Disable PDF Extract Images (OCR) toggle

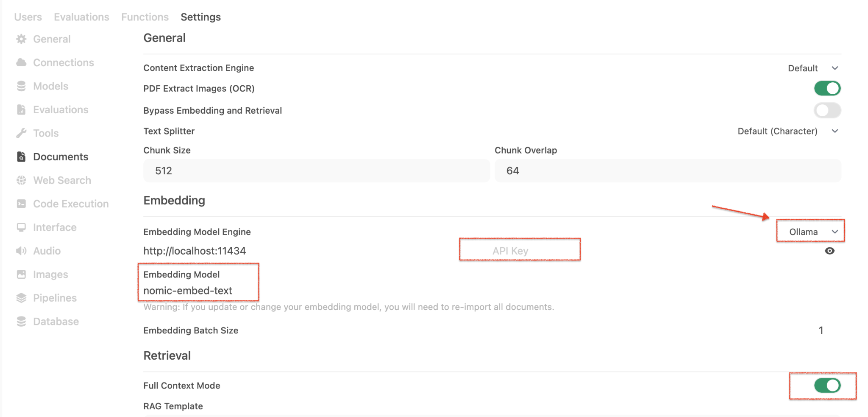(x=827, y=88)
